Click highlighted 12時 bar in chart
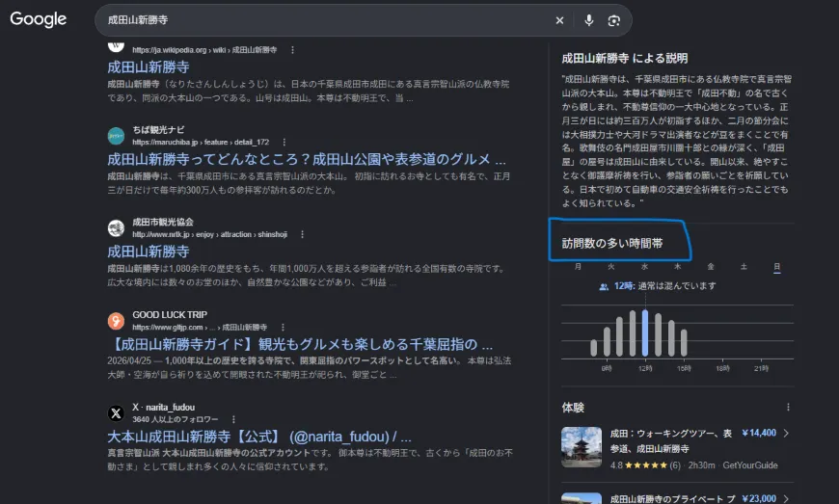Screen dimensions: 839x504 [x=645, y=333]
